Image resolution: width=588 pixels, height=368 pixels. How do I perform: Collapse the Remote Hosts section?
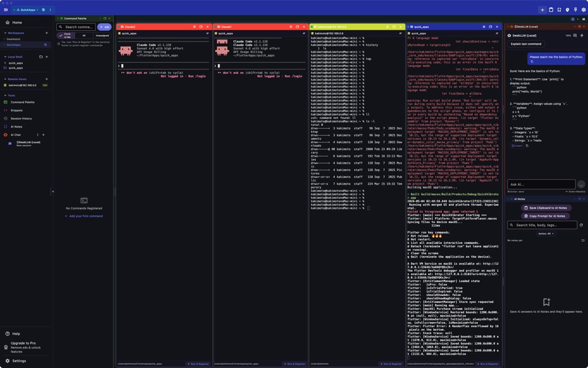point(5,79)
